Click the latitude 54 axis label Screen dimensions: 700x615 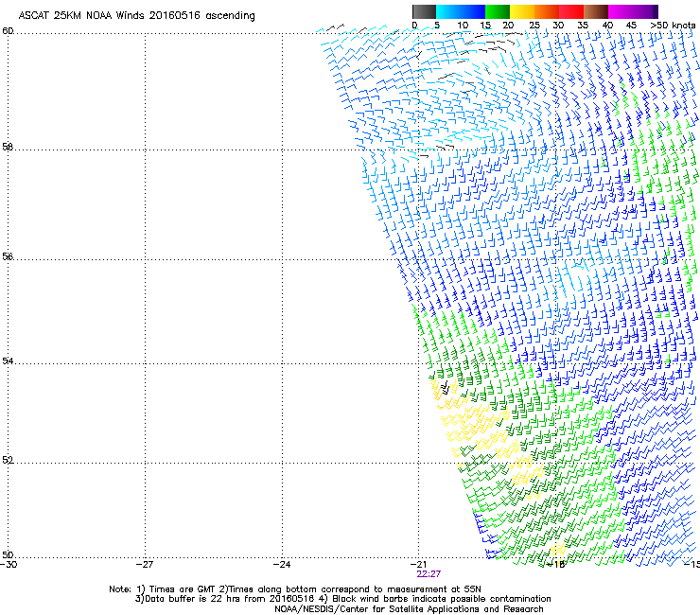click(x=8, y=360)
